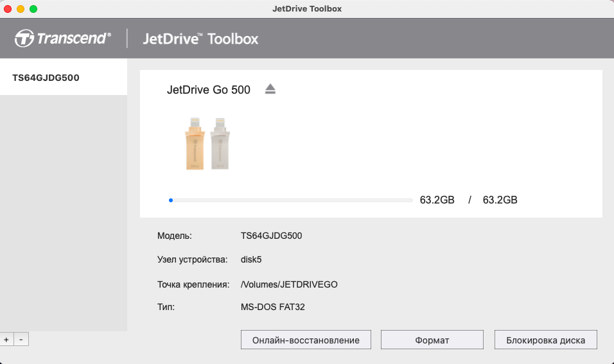
Task: Click the 63.2GB free space label
Action: coord(437,200)
